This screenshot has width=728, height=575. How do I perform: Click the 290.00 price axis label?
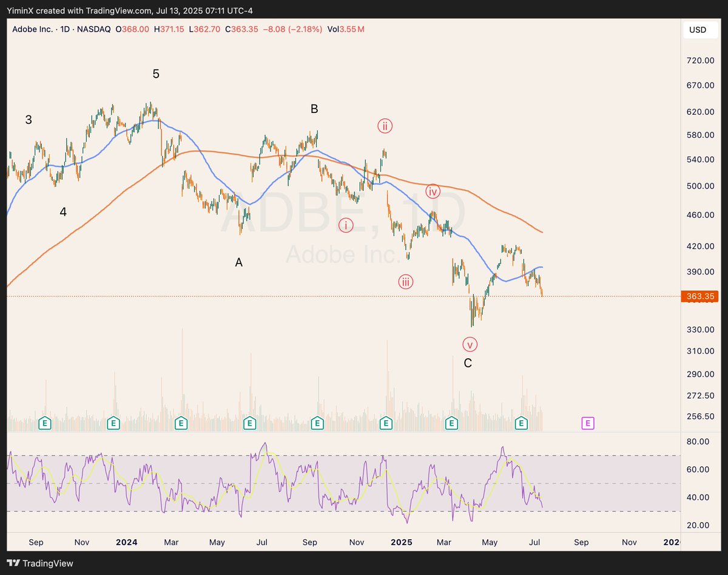[x=700, y=374]
